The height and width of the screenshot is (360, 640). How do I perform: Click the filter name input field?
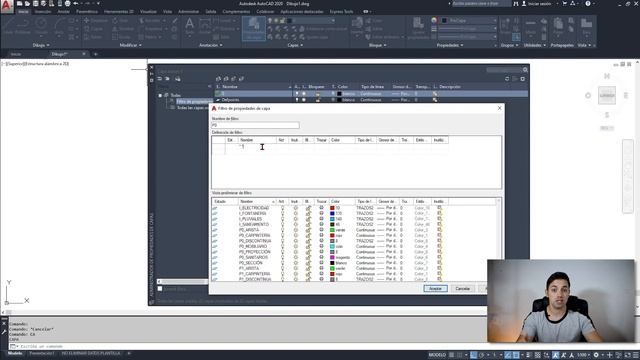click(255, 125)
